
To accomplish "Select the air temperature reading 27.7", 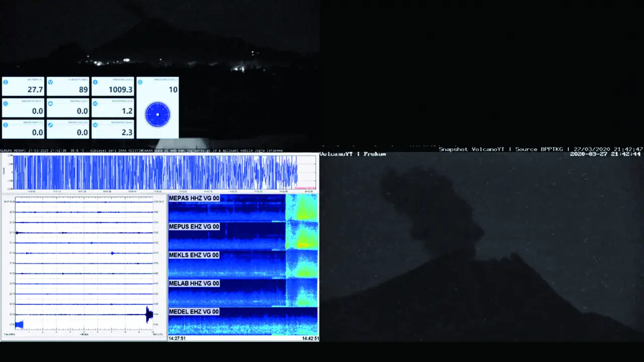I will point(35,90).
